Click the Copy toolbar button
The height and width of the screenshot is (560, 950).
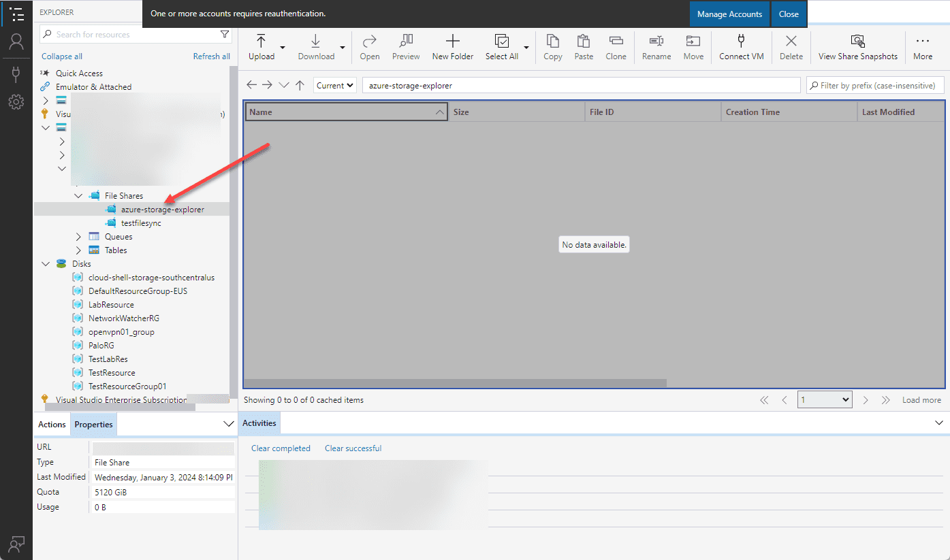coord(553,48)
